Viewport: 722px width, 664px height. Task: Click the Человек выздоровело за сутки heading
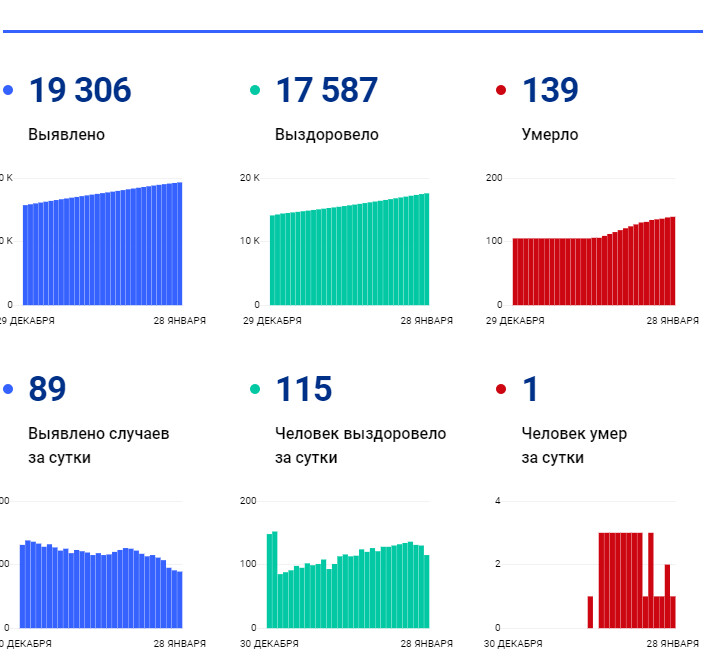pos(360,446)
